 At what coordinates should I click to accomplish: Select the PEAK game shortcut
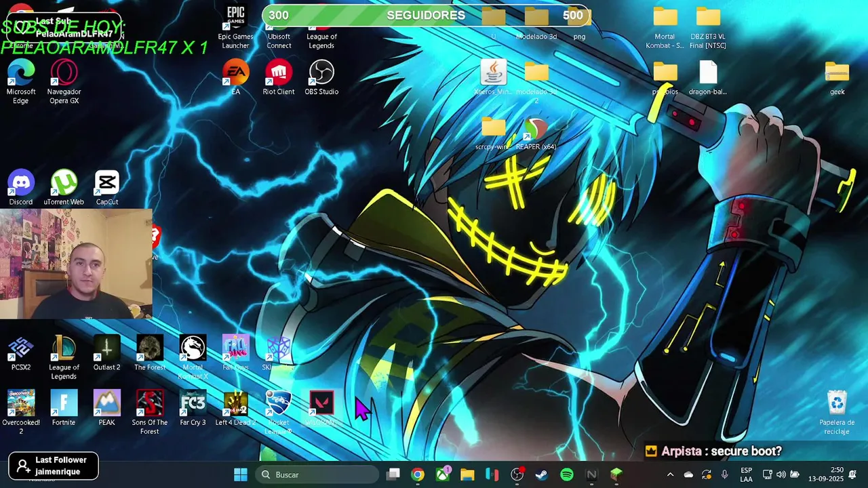(x=106, y=408)
